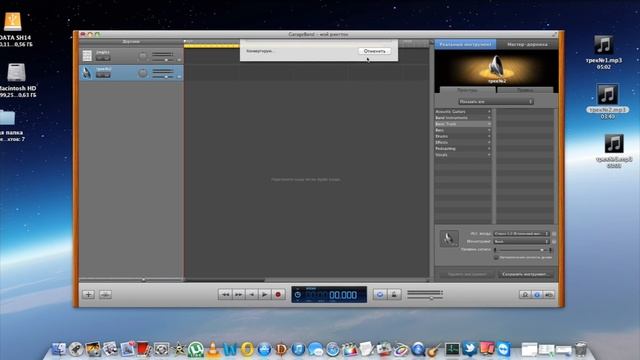Viewport: 640px width, 360px height.
Task: Toggle the Track Info panel button
Action: (x=537, y=294)
